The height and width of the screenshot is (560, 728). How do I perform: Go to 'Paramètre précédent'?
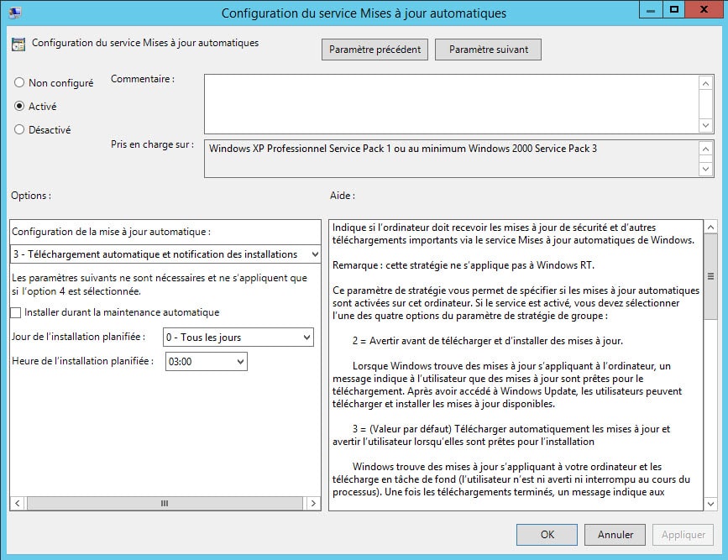374,50
